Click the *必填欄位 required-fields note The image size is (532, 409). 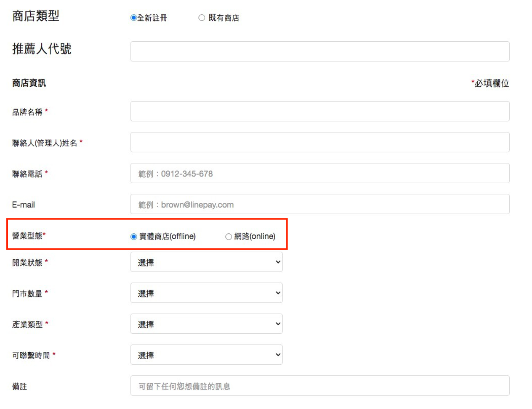(x=490, y=83)
